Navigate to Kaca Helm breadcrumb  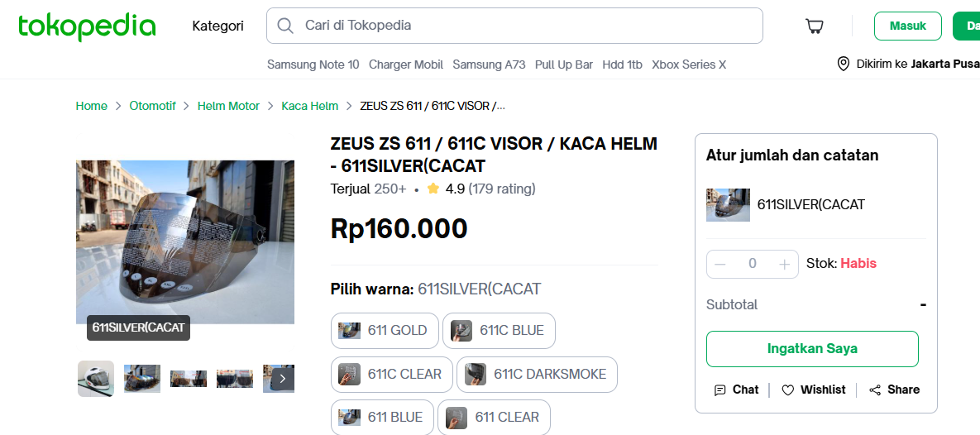pos(309,106)
